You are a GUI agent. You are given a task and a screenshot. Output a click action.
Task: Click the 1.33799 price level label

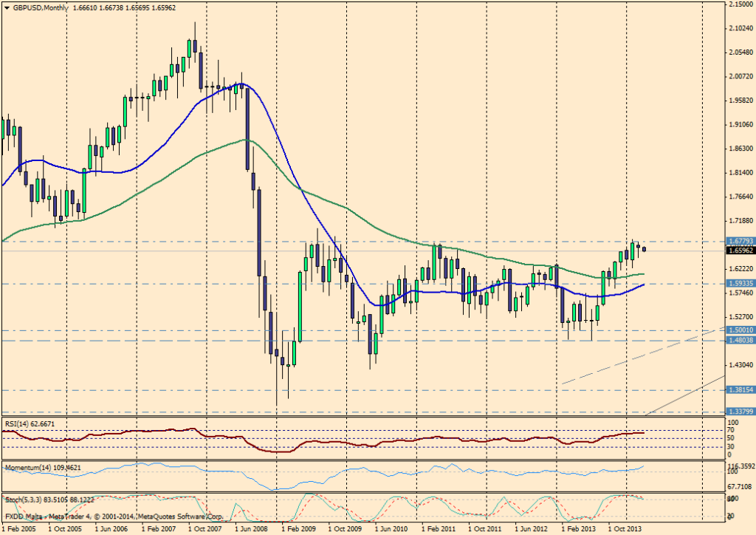(740, 412)
